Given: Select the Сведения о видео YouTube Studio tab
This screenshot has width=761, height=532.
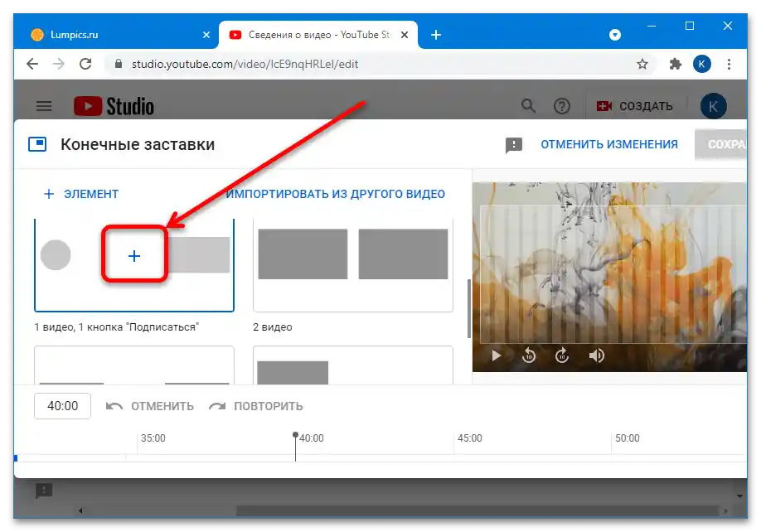Looking at the screenshot, I should pos(317,35).
